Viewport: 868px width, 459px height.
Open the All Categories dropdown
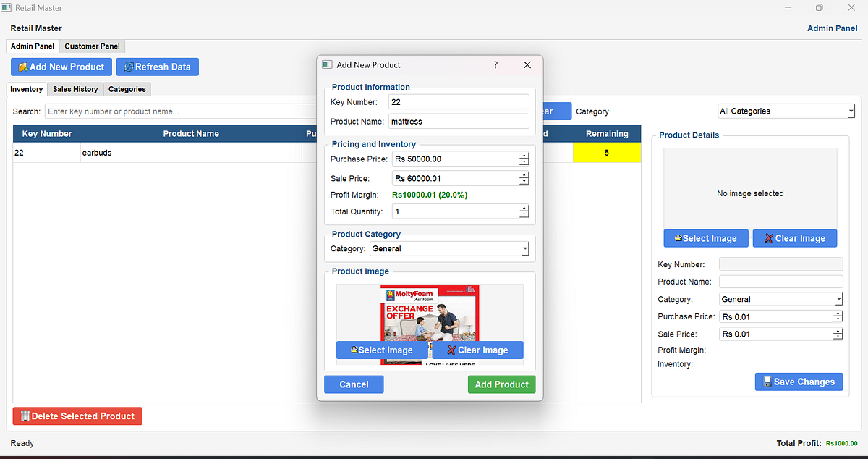click(x=851, y=111)
